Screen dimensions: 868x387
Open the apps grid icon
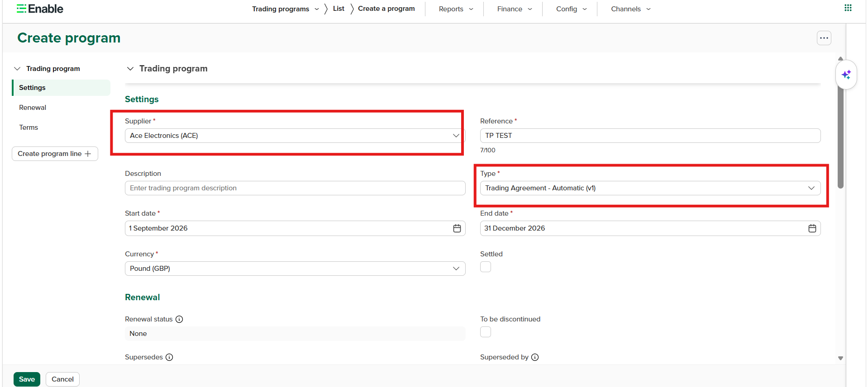tap(848, 8)
